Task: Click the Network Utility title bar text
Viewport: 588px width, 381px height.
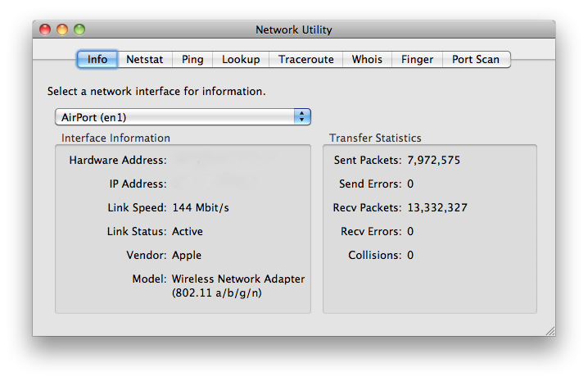Action: (x=294, y=29)
